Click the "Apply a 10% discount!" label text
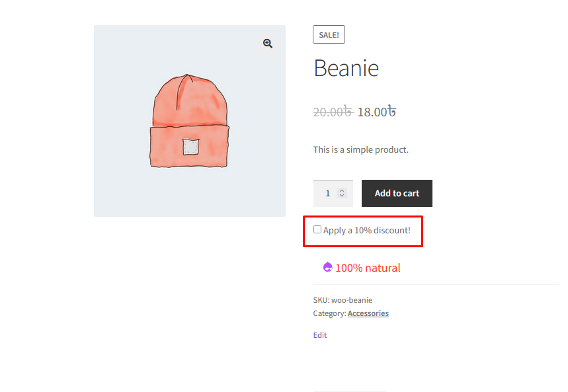 [366, 231]
